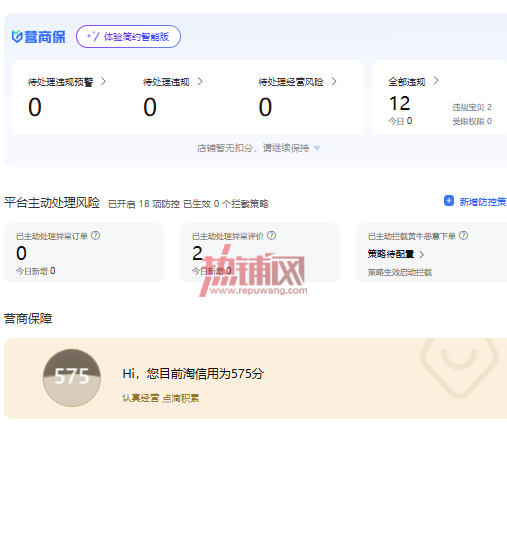Select the 违规宝贝 2 count

click(472, 107)
